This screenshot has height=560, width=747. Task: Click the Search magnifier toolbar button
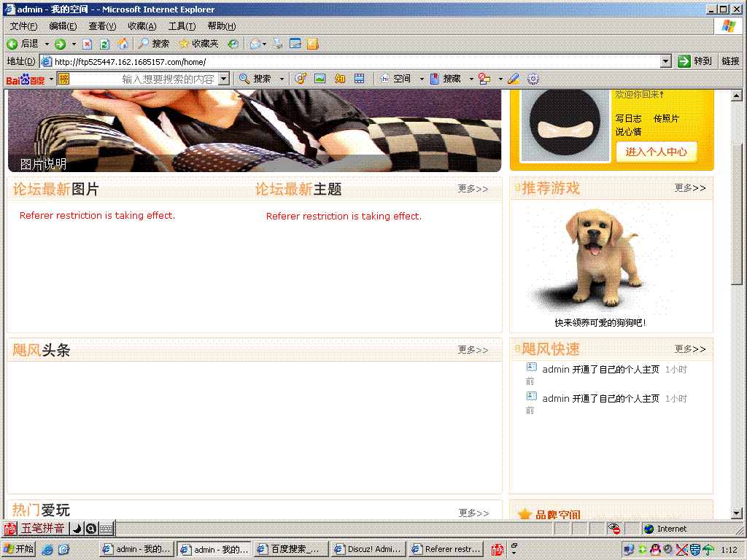pos(153,44)
